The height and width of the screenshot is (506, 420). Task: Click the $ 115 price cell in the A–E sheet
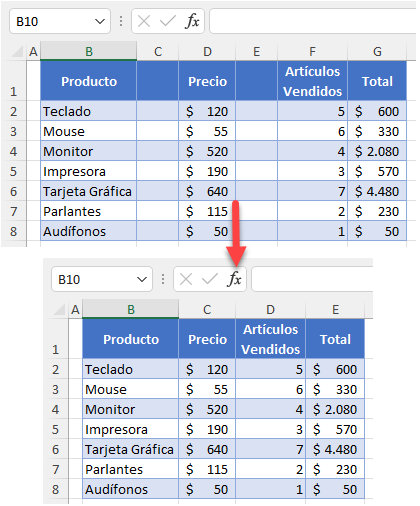(x=207, y=469)
